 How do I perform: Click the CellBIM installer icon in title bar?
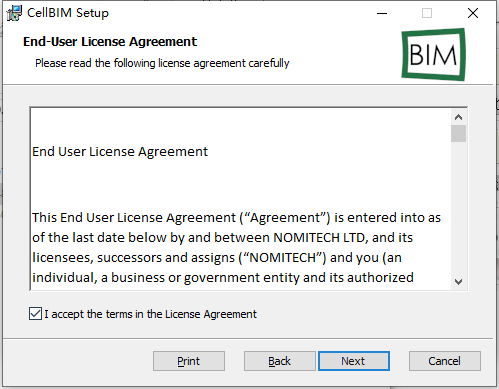tap(14, 13)
